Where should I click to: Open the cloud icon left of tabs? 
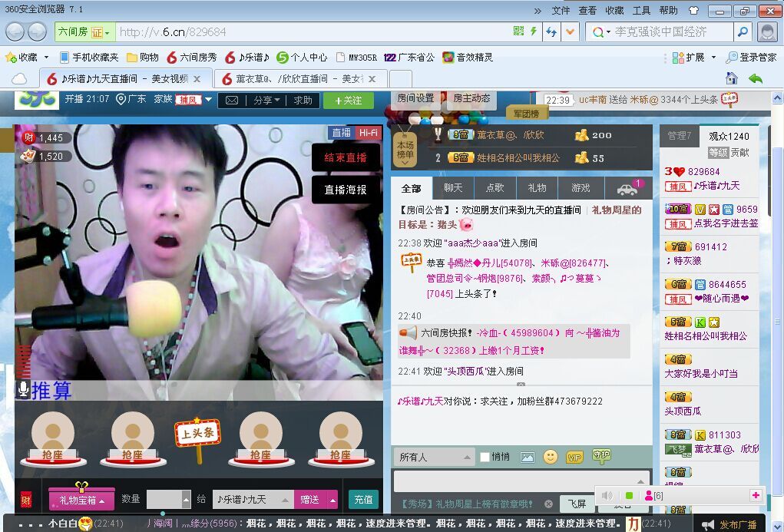coord(19,78)
